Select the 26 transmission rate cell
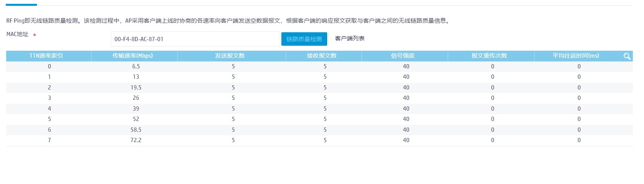The width and height of the screenshot is (644, 184). (136, 98)
